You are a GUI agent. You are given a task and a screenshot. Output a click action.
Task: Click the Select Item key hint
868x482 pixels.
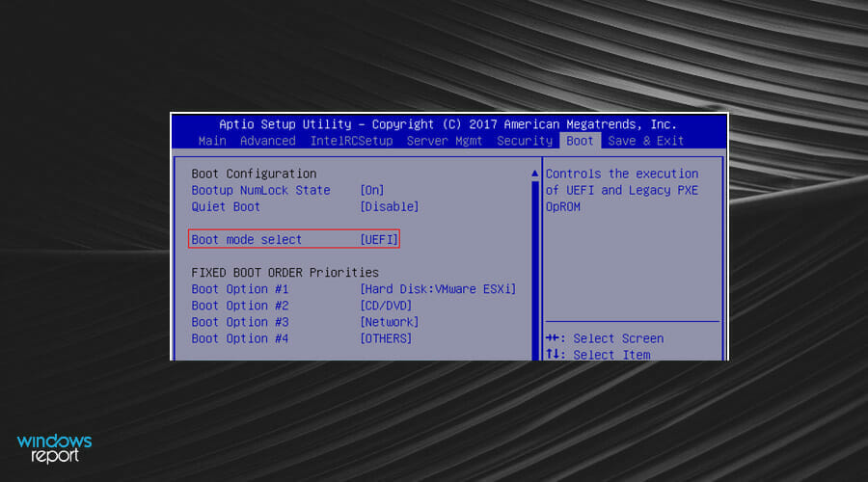tap(611, 355)
